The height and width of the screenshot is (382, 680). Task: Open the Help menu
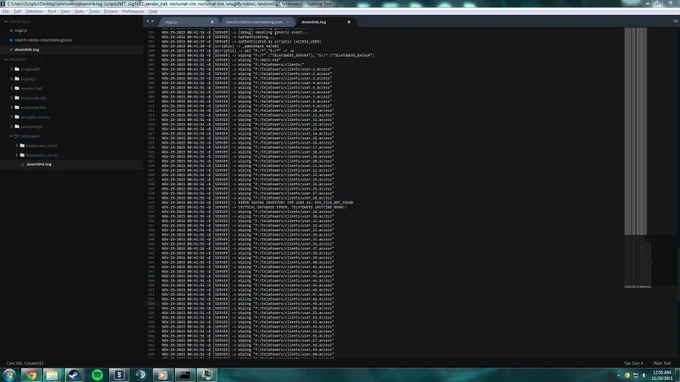[x=153, y=12]
